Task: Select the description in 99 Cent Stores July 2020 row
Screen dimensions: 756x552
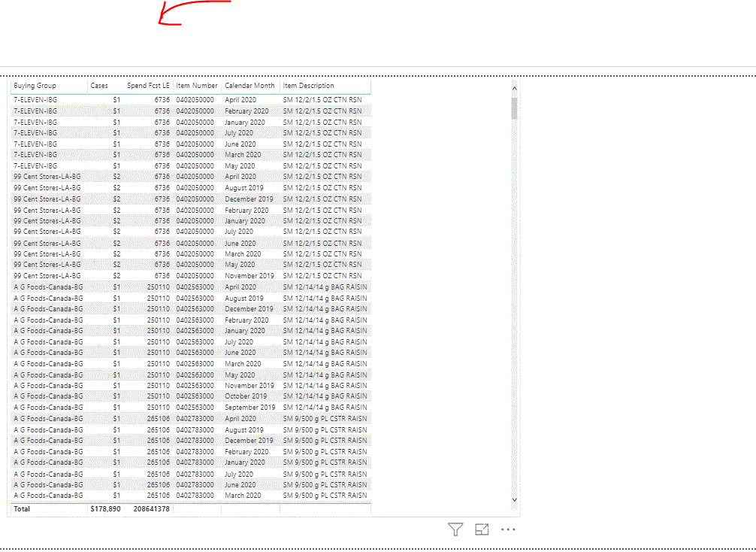Action: [322, 232]
